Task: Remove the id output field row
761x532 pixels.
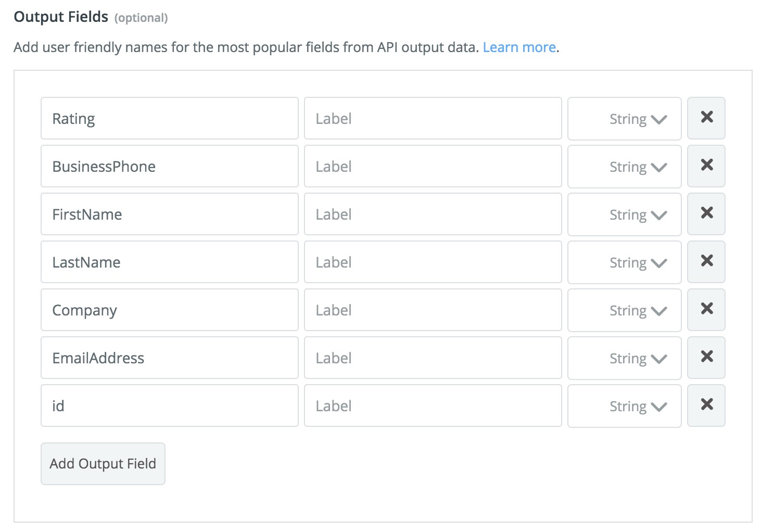Action: coord(706,406)
